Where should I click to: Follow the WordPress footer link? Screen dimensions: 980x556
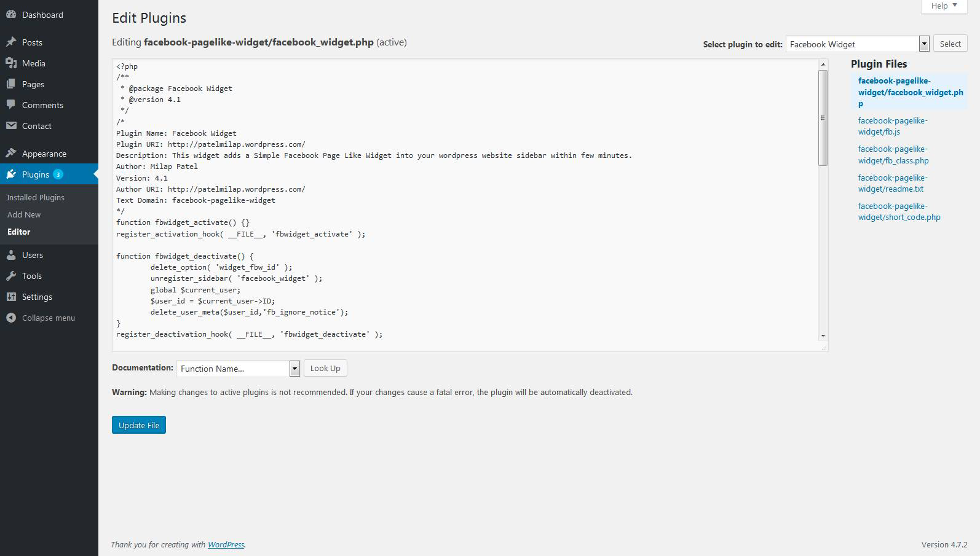coord(226,544)
